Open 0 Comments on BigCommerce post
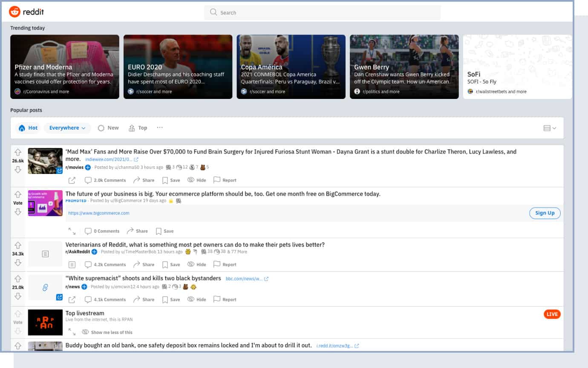 pos(102,231)
